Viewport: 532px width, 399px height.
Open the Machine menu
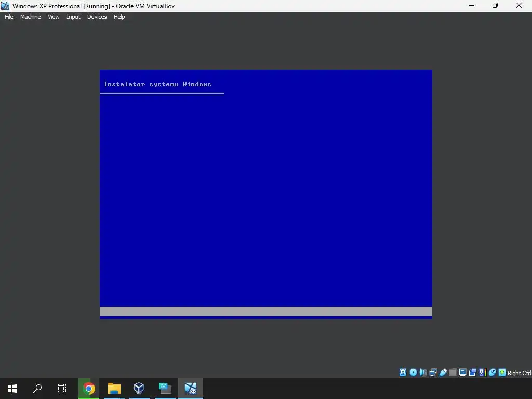pos(30,17)
